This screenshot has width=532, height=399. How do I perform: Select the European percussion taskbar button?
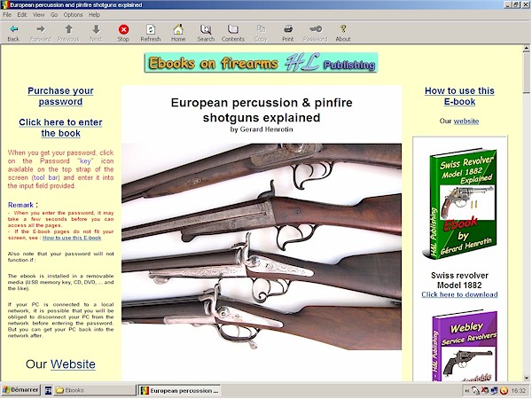[179, 390]
